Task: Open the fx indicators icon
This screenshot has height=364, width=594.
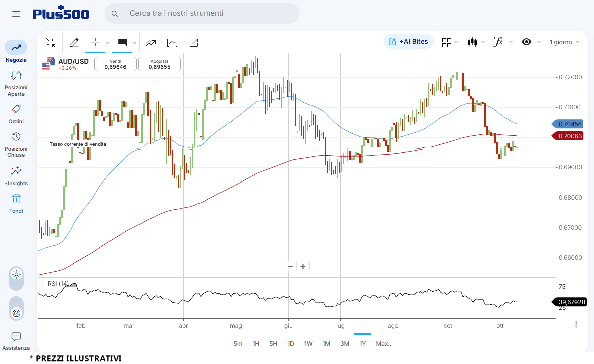Action: pos(498,42)
